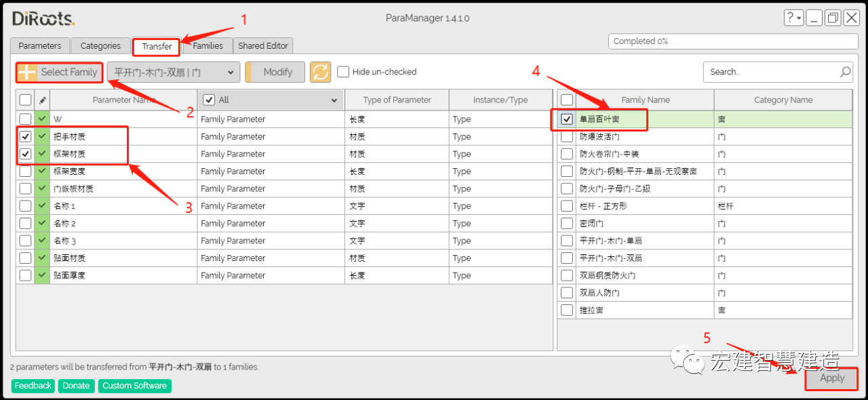Open the Families tab
Image resolution: width=868 pixels, height=400 pixels.
[x=208, y=46]
